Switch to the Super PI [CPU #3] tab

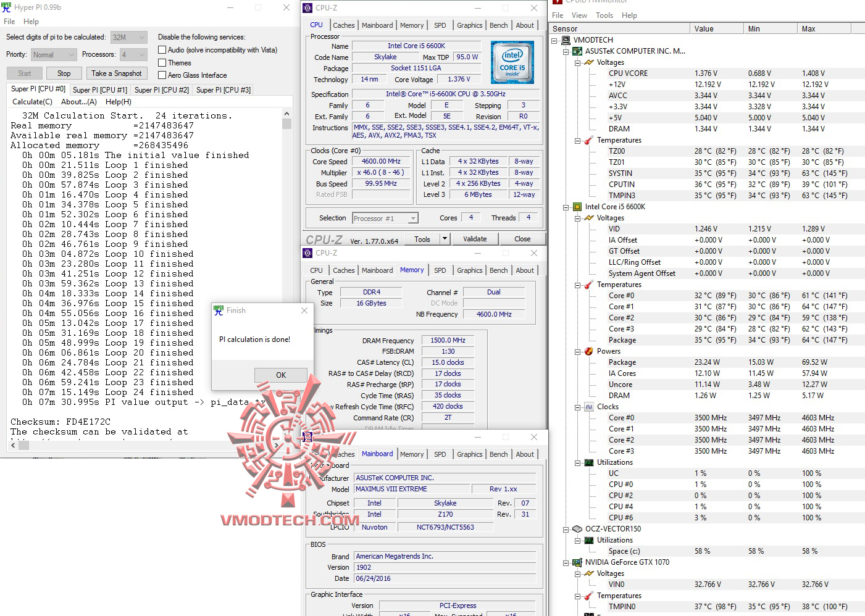pos(224,90)
